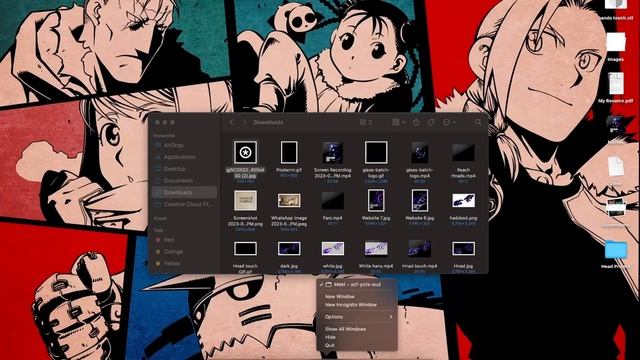Select Applications in Finder sidebar

click(184, 157)
